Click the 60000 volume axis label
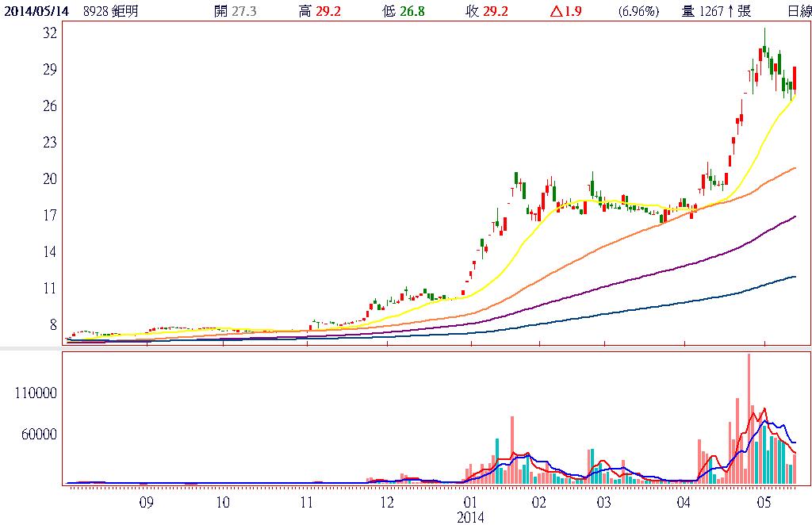This screenshot has height=525, width=812. coord(40,434)
